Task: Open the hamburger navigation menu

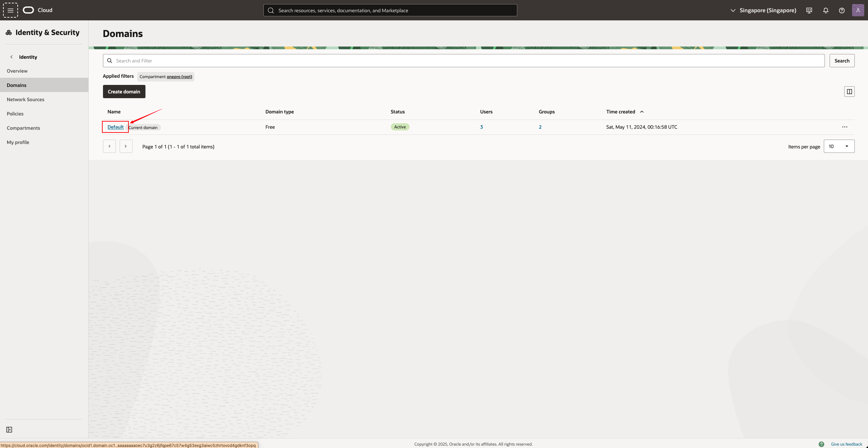Action: click(11, 10)
